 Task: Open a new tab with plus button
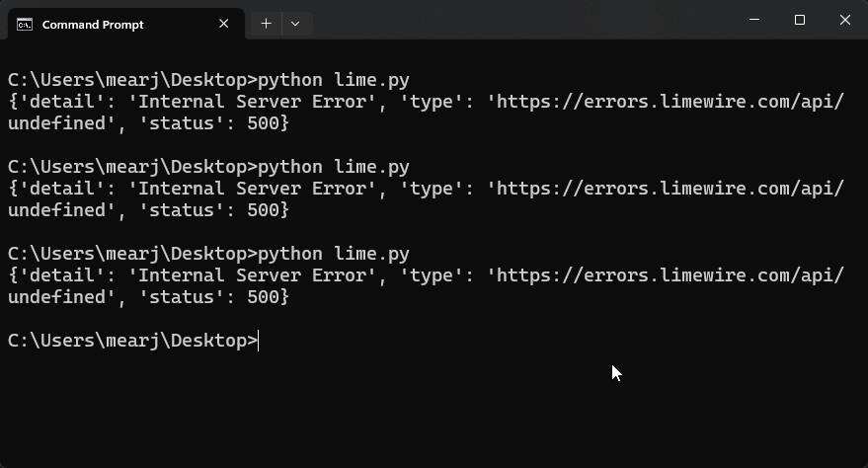(266, 25)
